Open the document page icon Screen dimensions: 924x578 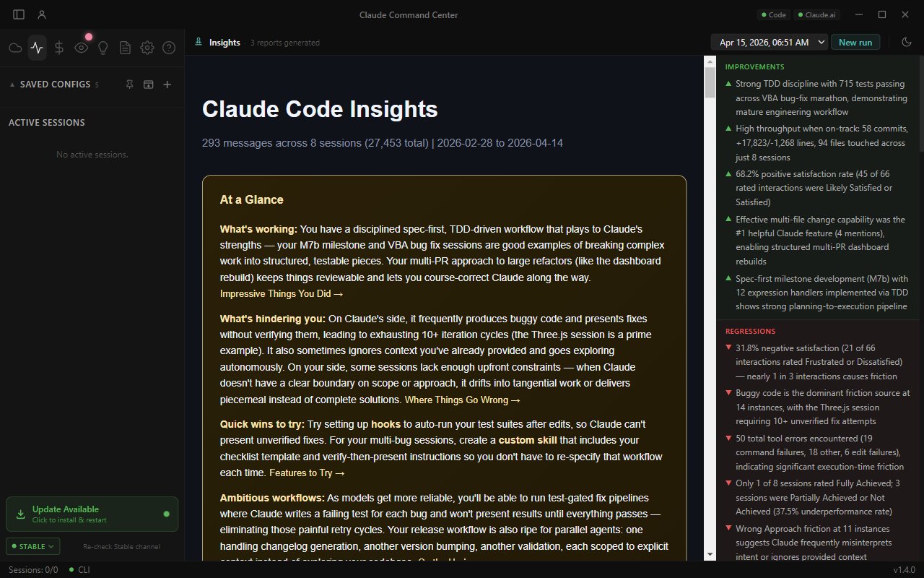click(125, 48)
